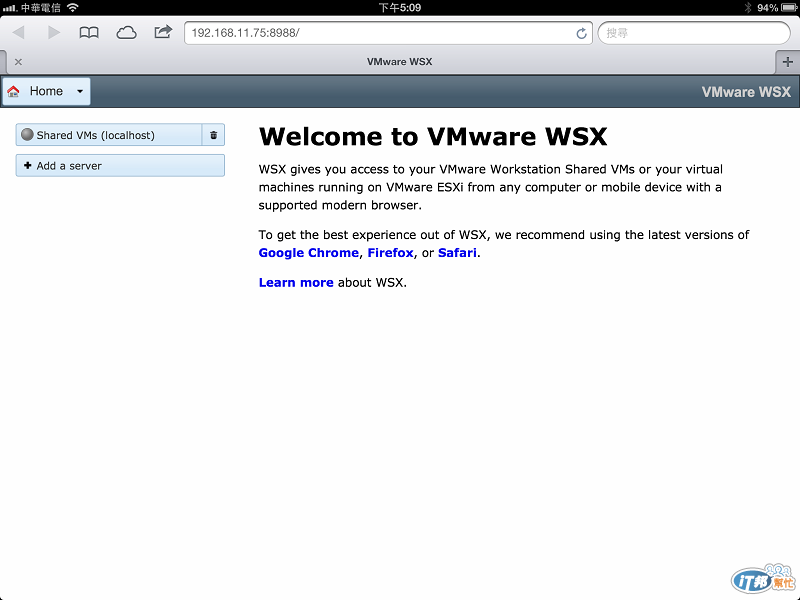Open the bookmarks book icon
This screenshot has height=600, width=800.
coord(89,33)
